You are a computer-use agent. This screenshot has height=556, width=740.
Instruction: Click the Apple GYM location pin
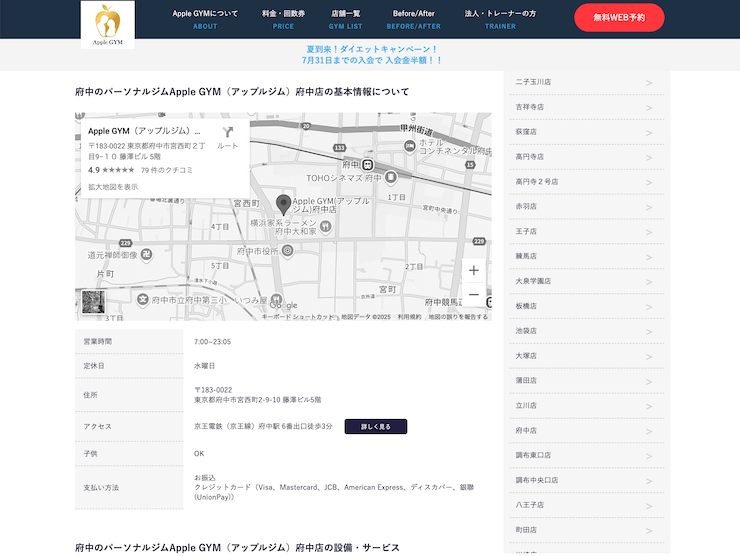tap(283, 204)
